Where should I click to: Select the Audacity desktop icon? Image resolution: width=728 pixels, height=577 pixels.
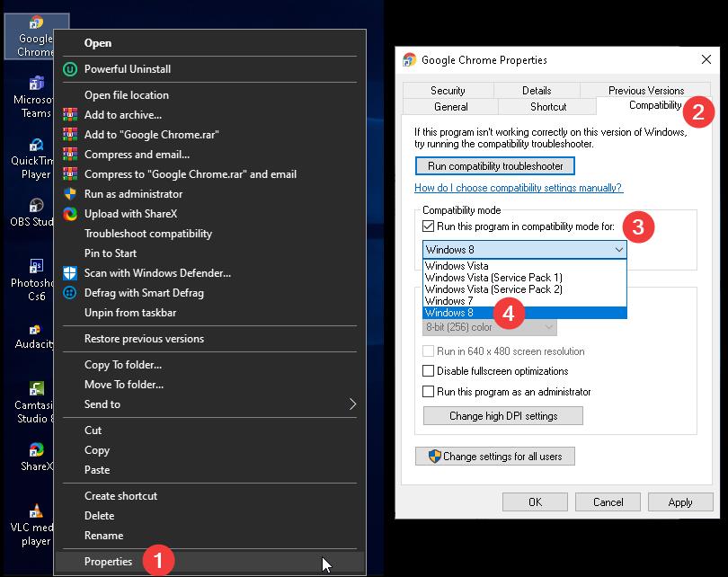[33, 336]
